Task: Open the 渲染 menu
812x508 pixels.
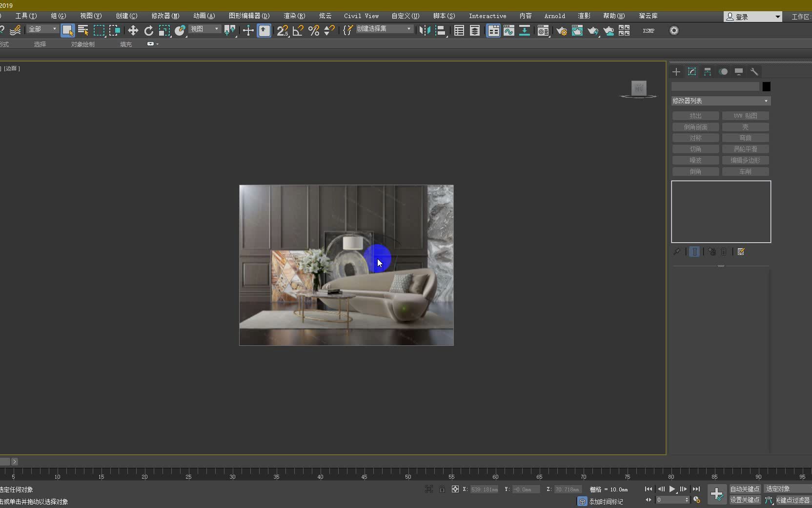Action: coord(293,16)
